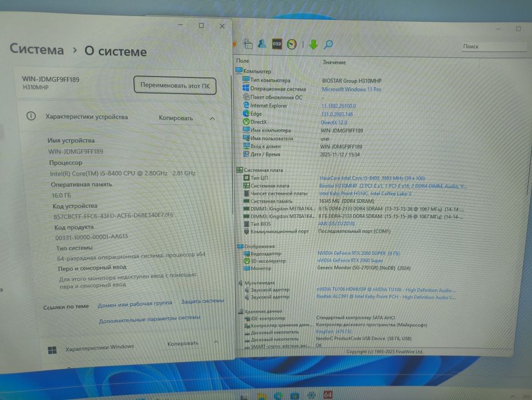Screen dimensions: 532x400
Task: Open the Biostar H310MHP motherboard link
Action: coord(393,186)
